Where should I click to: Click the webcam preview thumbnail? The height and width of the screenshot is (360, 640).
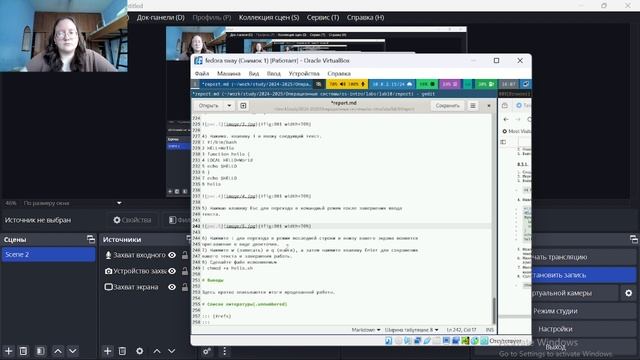click(x=64, y=36)
